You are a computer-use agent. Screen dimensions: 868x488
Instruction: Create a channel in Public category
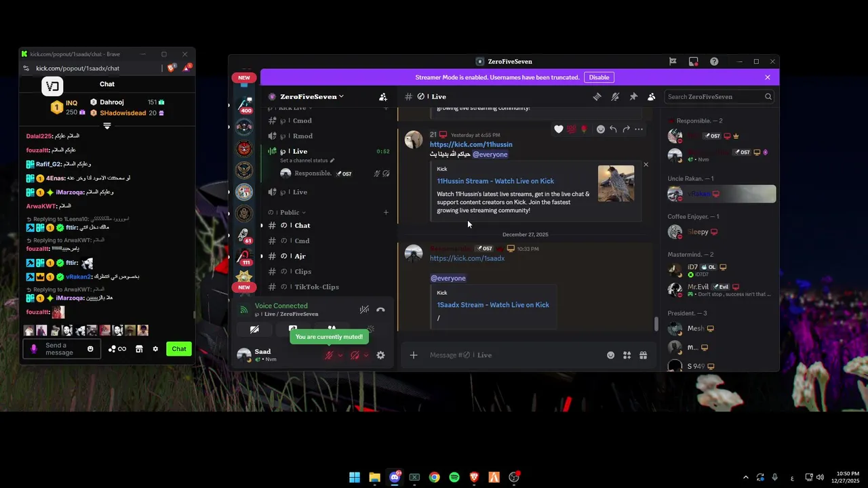pos(386,213)
